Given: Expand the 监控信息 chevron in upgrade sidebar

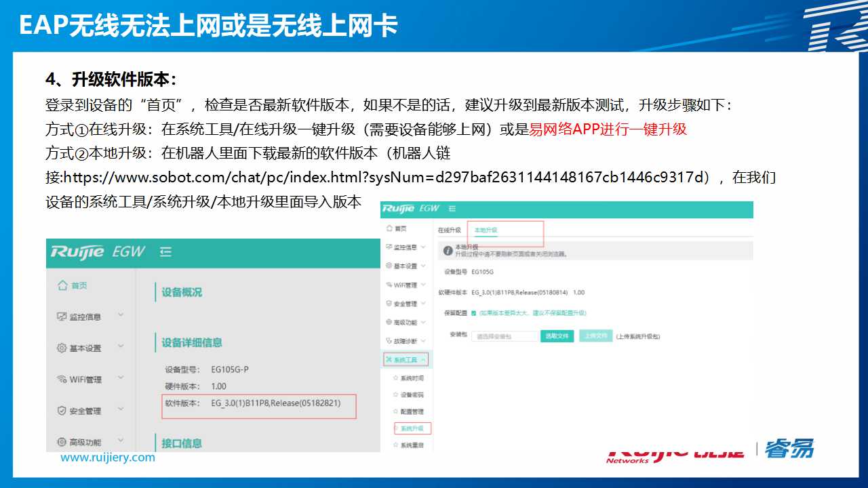Looking at the screenshot, I should [422, 245].
